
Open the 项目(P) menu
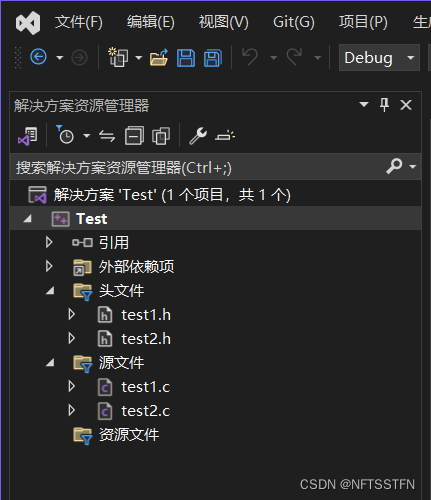(x=363, y=22)
